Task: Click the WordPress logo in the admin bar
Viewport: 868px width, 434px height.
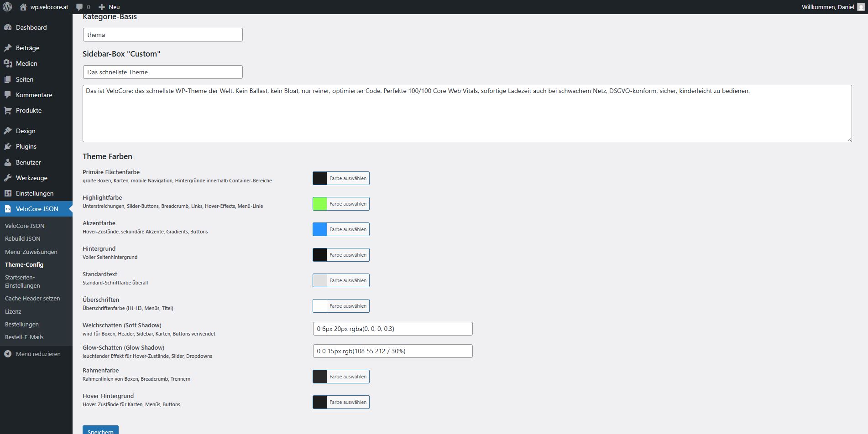Action: pos(7,7)
